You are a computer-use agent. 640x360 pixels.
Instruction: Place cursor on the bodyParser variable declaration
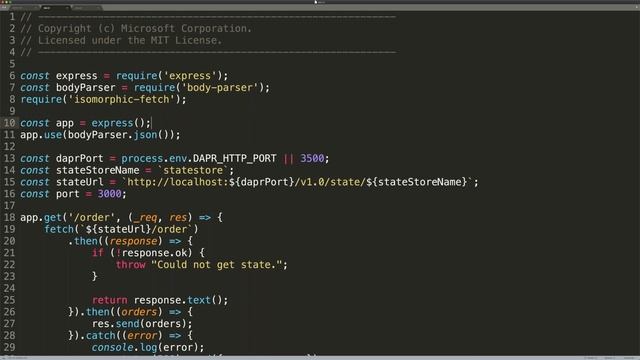pos(86,88)
